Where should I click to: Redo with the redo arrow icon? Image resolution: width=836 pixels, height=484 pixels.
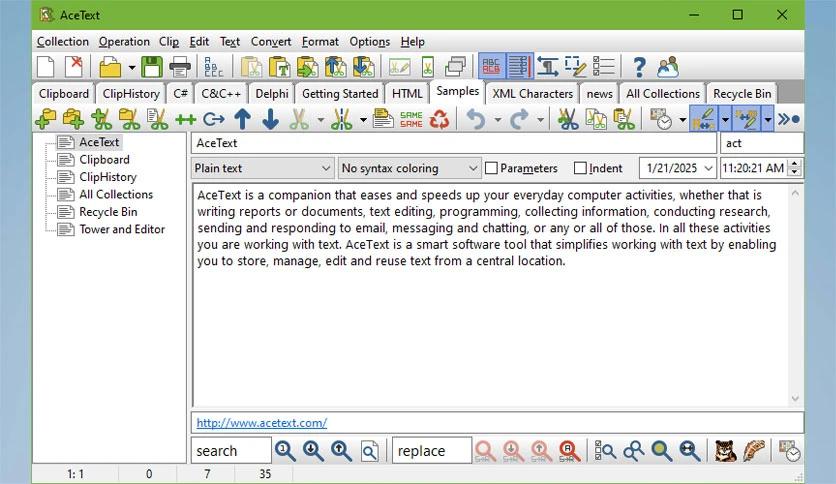coord(519,119)
